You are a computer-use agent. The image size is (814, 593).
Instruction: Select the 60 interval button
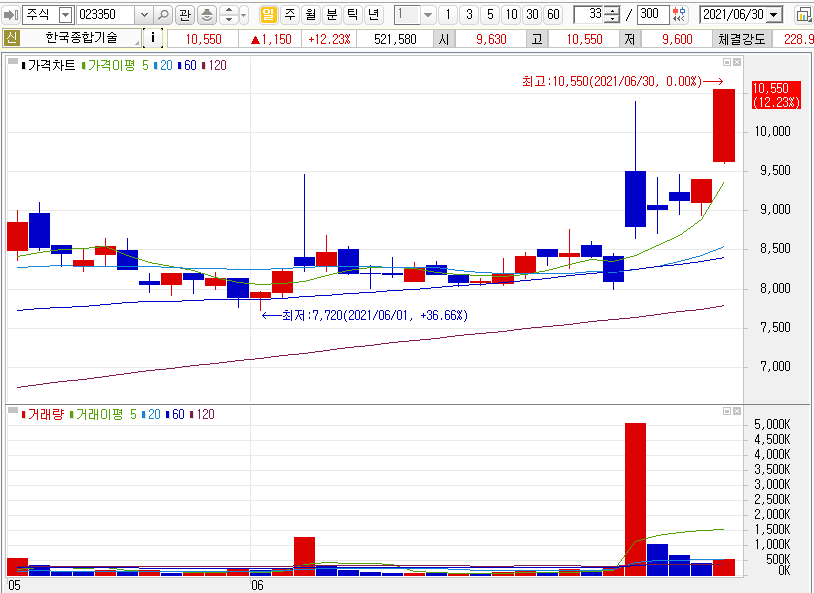[x=553, y=15]
